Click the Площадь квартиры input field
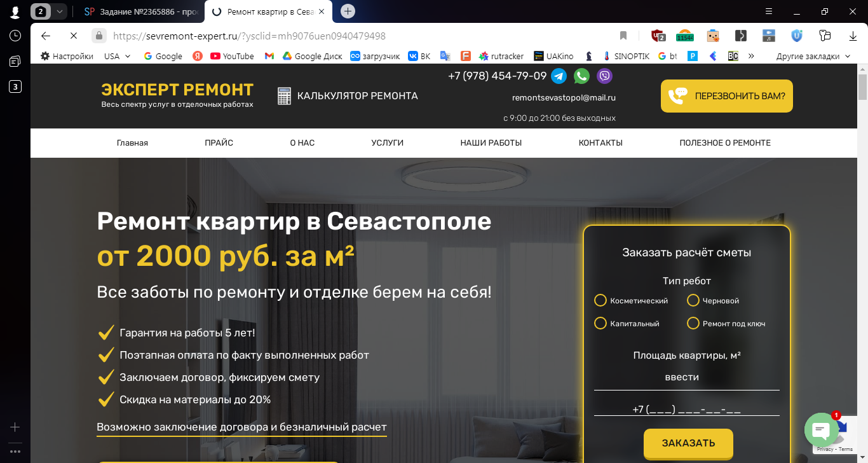This screenshot has height=463, width=868. pos(687,377)
